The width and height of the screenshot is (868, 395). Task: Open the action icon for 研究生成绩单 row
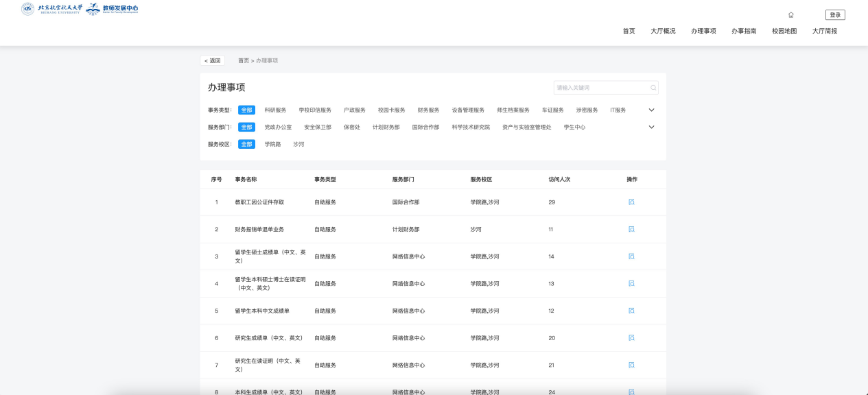(631, 338)
